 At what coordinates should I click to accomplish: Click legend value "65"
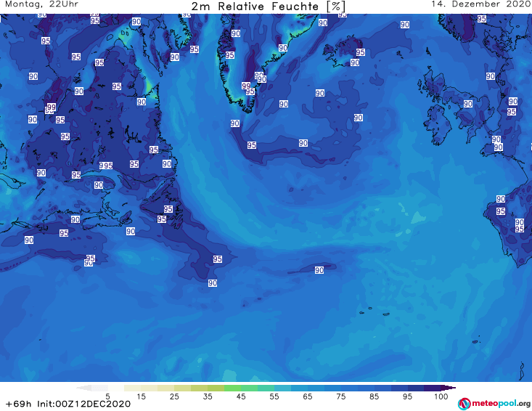308,396
